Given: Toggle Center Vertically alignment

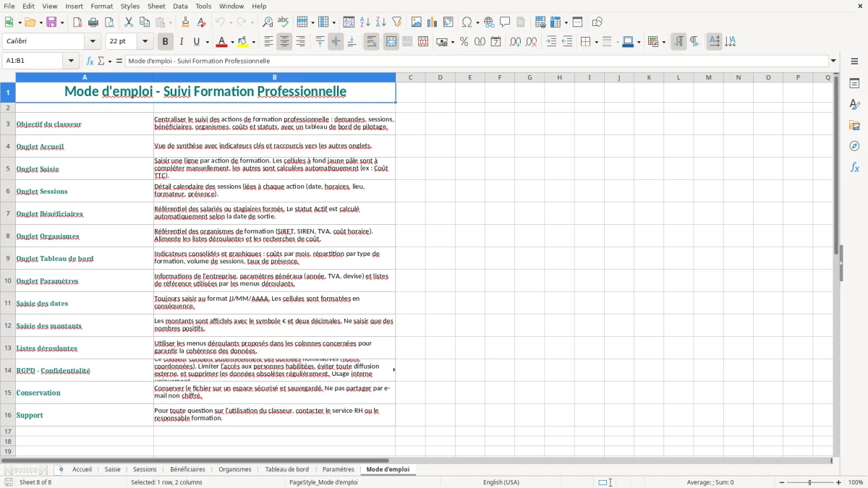Looking at the screenshot, I should (x=336, y=42).
